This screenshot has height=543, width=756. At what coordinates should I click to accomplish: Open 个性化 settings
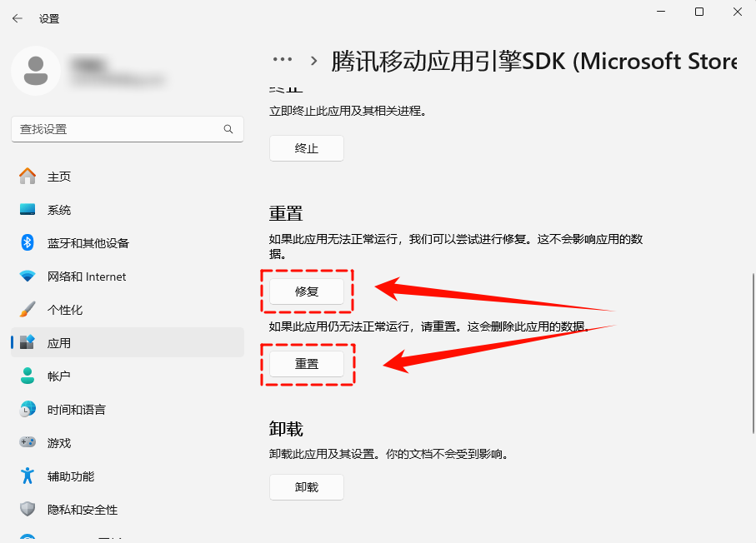128,309
